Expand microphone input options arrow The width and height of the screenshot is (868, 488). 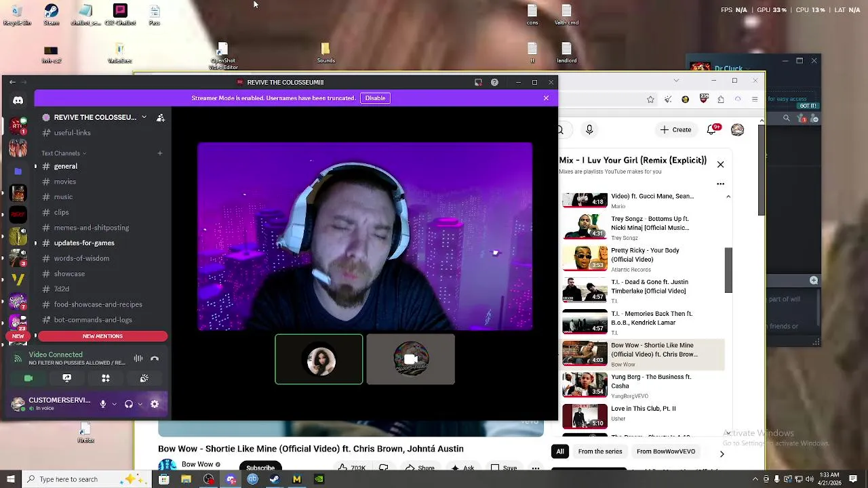point(114,404)
